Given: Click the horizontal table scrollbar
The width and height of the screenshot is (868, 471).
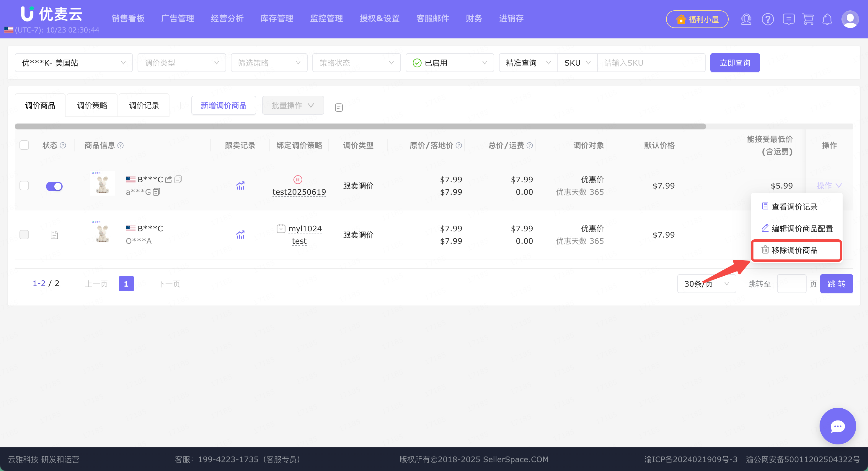Looking at the screenshot, I should click(360, 126).
